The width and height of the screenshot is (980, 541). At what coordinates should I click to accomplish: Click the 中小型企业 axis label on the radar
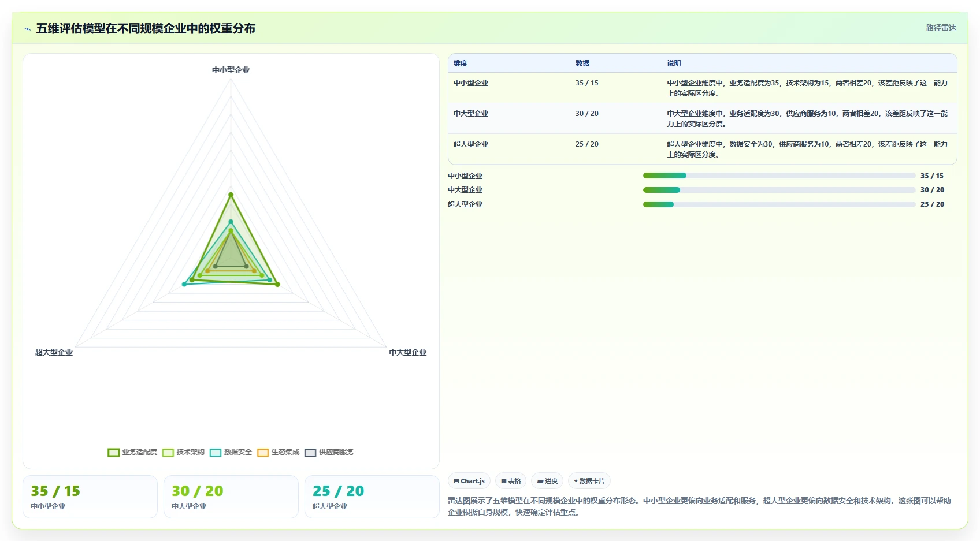coord(231,70)
